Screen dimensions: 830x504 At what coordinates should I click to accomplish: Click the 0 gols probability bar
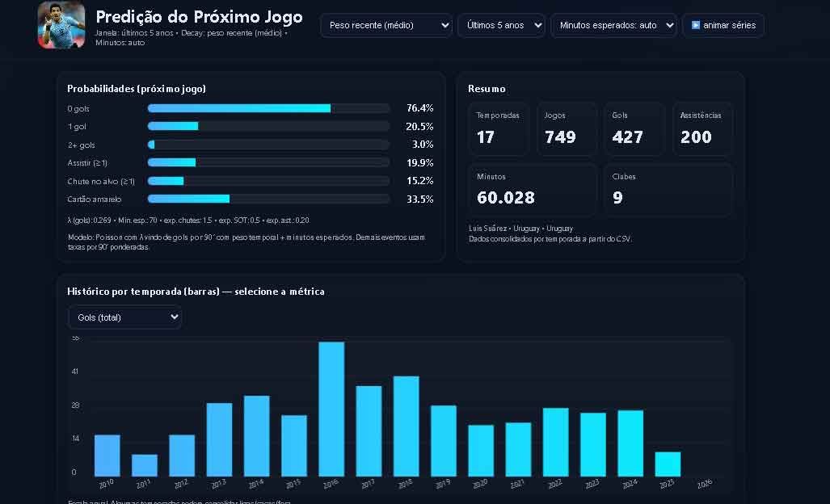click(269, 108)
